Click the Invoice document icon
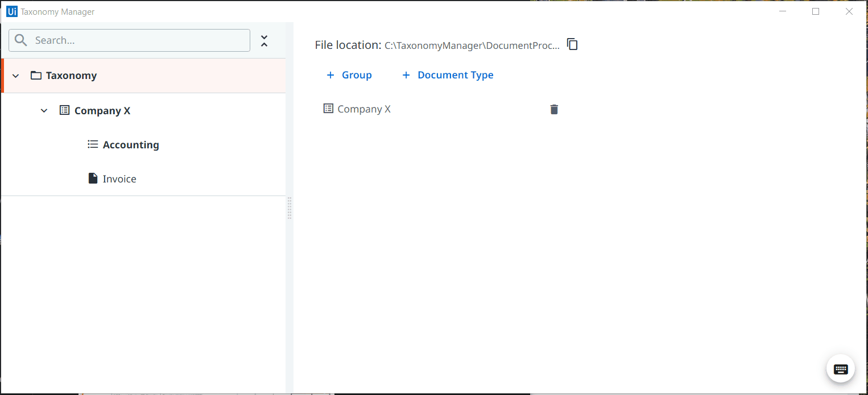Screen dimensions: 868x395 click(x=93, y=178)
